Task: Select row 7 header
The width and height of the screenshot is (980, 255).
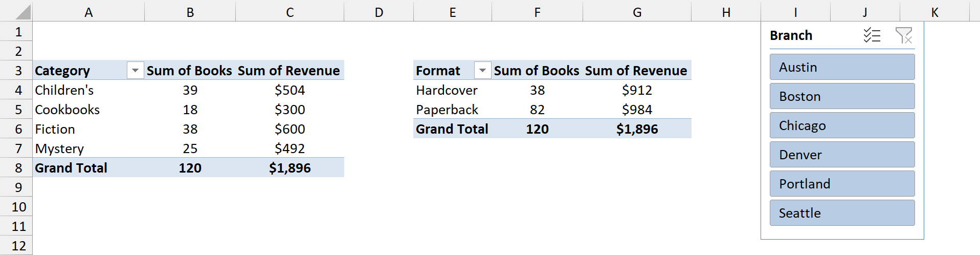Action: pos(16,148)
